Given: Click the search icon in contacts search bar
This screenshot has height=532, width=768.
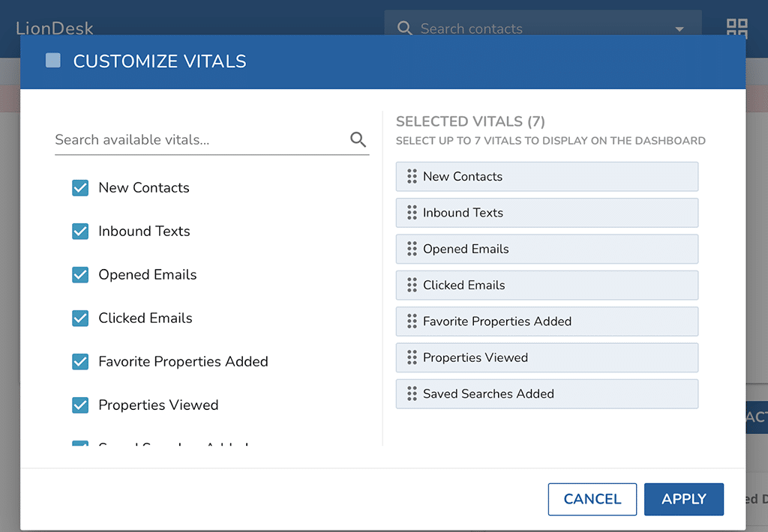Looking at the screenshot, I should click(x=404, y=28).
